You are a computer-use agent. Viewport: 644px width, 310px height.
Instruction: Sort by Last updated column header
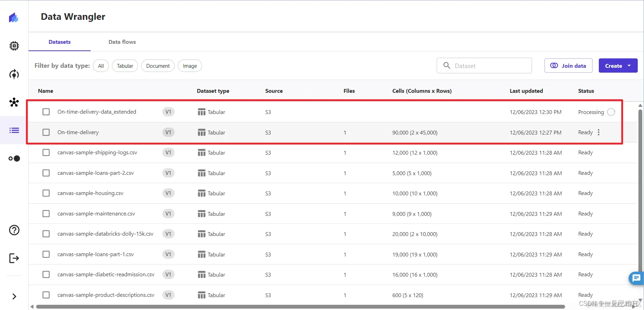[x=526, y=91]
